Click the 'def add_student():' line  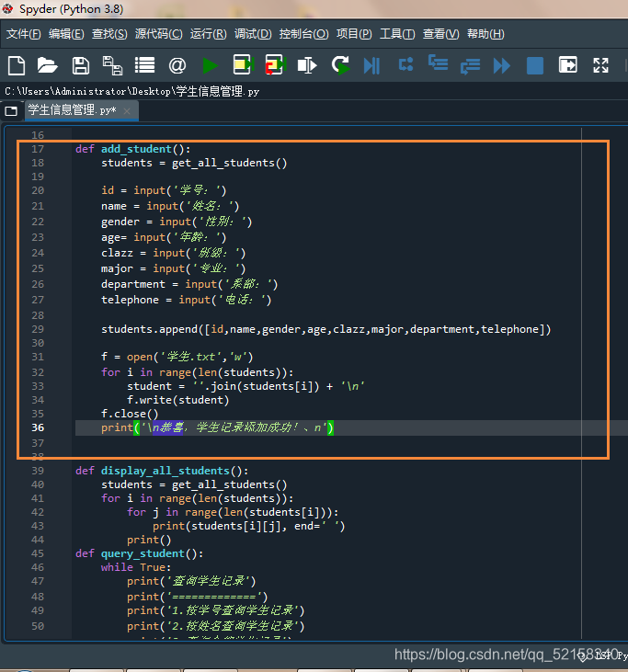[133, 149]
